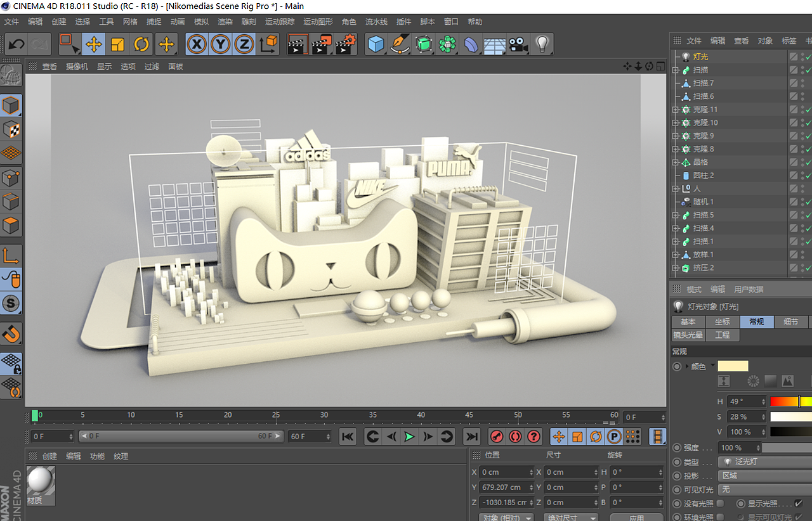Image resolution: width=812 pixels, height=521 pixels.
Task: Add a Light object from the toolbar
Action: tap(542, 44)
